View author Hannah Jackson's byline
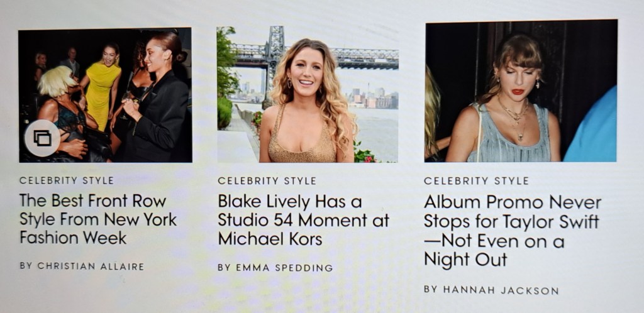The width and height of the screenshot is (644, 313). (491, 290)
